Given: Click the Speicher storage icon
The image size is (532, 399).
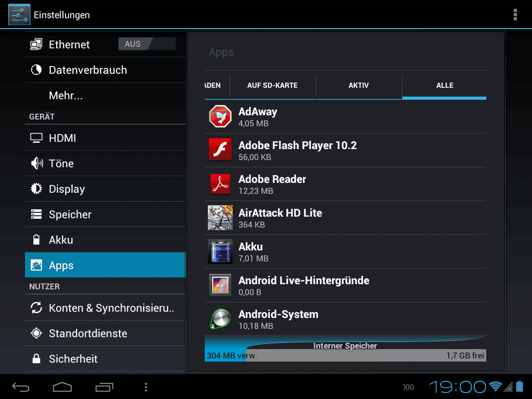Looking at the screenshot, I should (36, 214).
